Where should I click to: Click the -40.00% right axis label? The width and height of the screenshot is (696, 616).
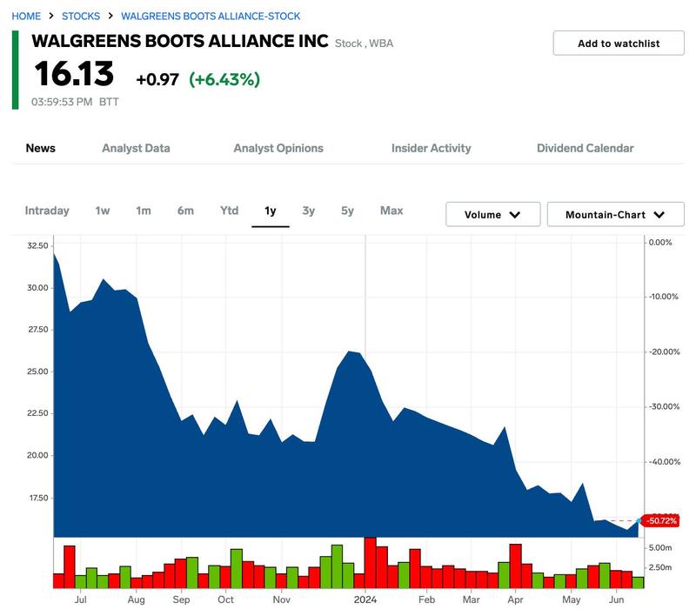(x=665, y=462)
